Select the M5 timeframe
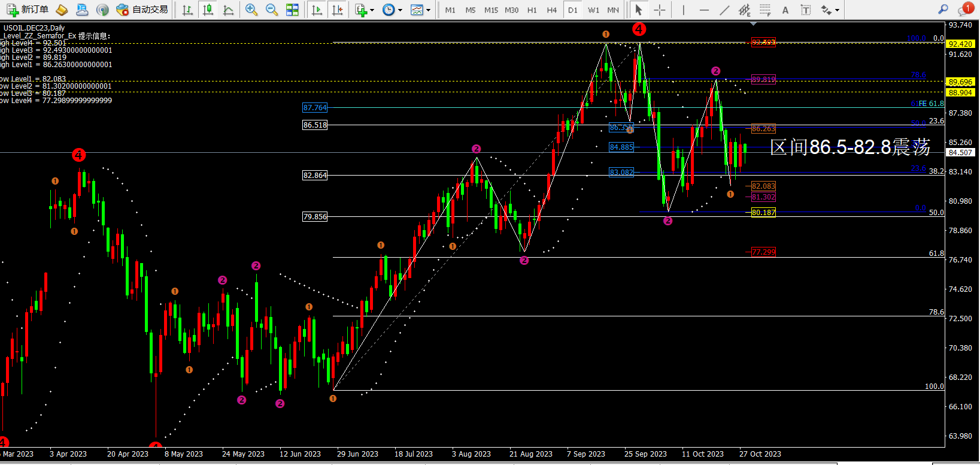Viewport: 980px width, 465px height. (x=471, y=10)
